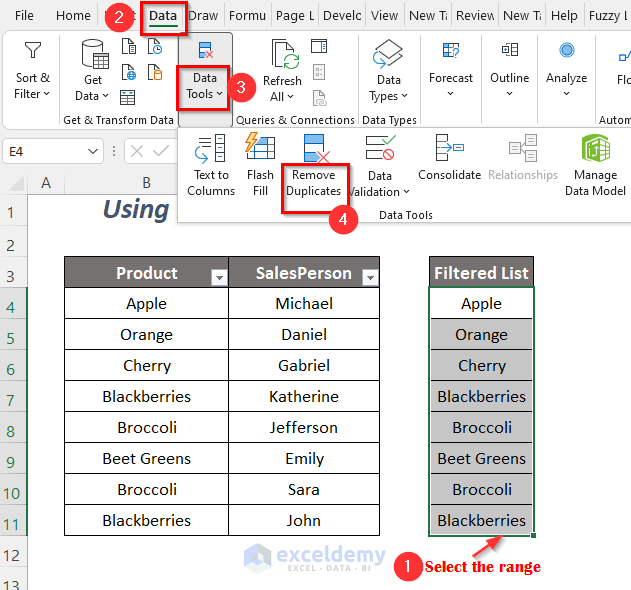Screen dimensions: 631x590
Task: Click Filtered List cell 'Apple'
Action: point(481,303)
